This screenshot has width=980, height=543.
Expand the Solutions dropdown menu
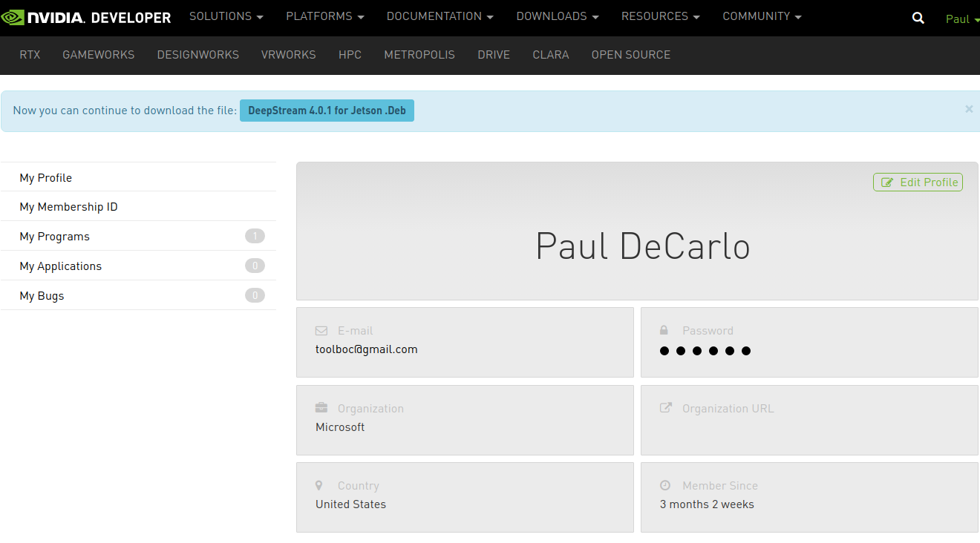(226, 16)
